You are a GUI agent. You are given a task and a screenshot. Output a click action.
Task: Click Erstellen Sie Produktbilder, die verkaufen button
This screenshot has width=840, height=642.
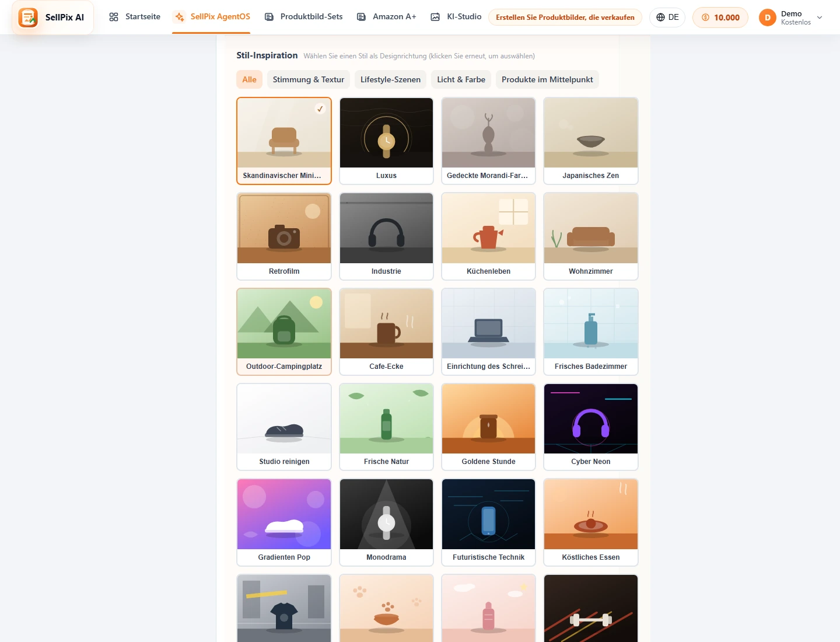pyautogui.click(x=565, y=18)
